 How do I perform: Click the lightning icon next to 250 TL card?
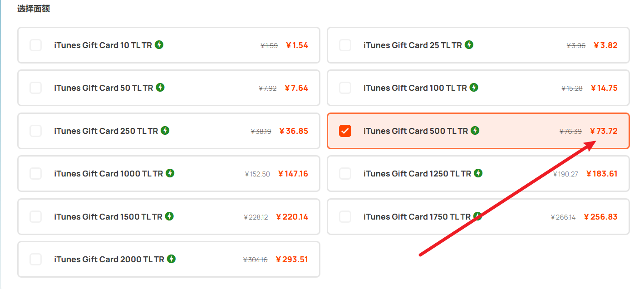tap(165, 130)
